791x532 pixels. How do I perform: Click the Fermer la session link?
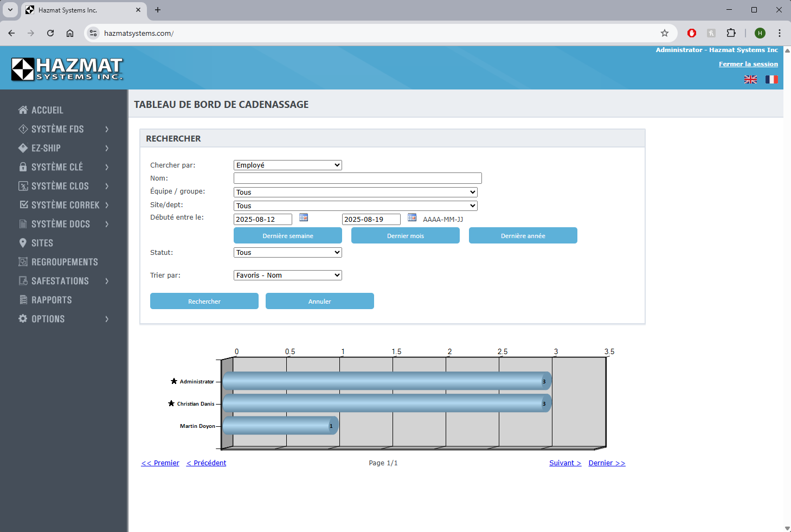pos(748,64)
